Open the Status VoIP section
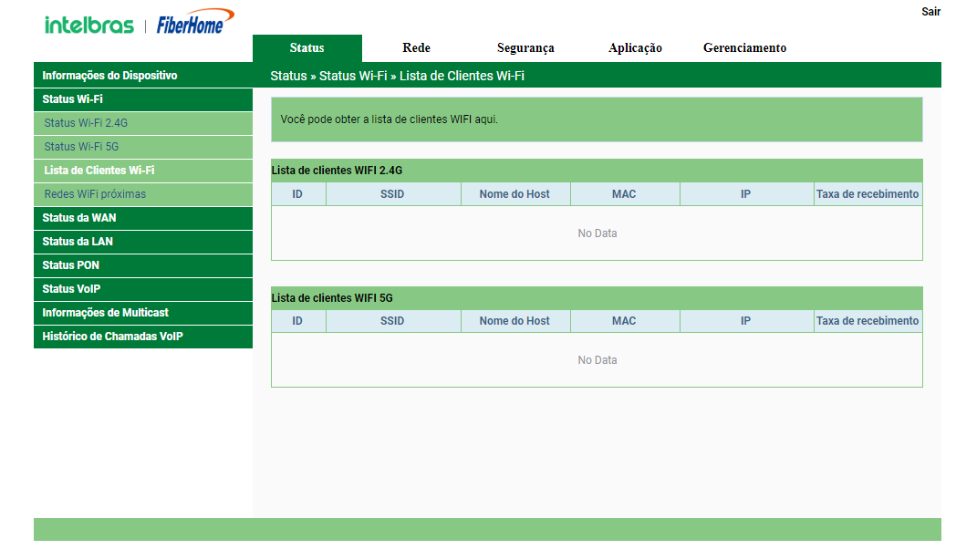This screenshot has width=956, height=560. (143, 289)
